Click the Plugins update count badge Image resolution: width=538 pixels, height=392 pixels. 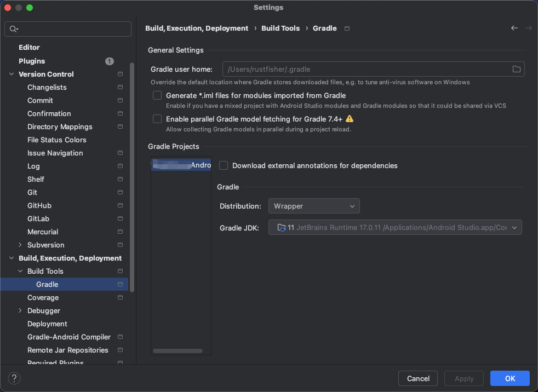point(110,61)
